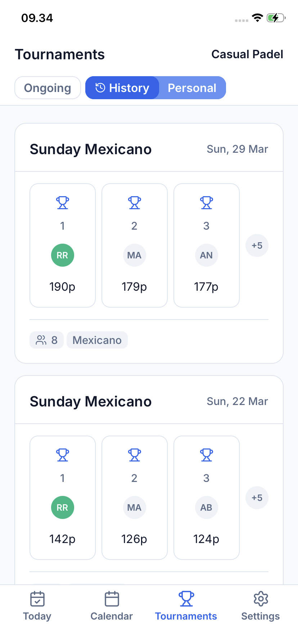Viewport: 298px width, 644px height.
Task: Tap the Calendar icon in bottom bar
Action: [112, 599]
